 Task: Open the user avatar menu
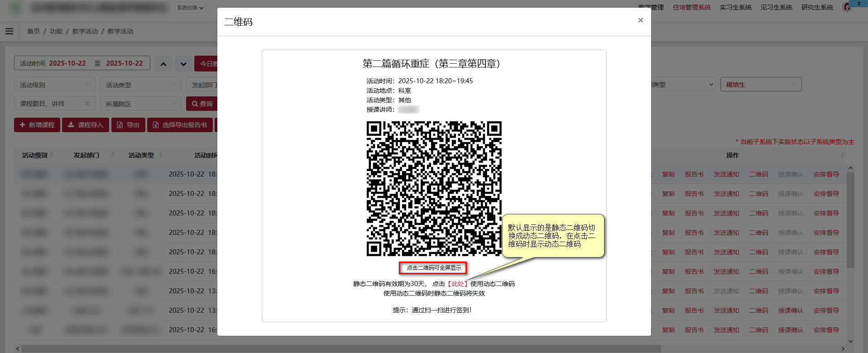point(847,7)
